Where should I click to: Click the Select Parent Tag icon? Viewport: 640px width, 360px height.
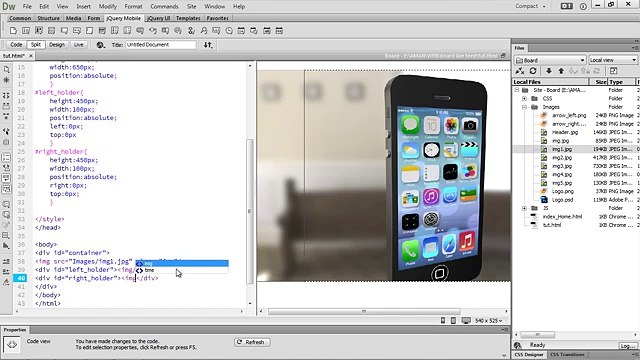click(x=6, y=131)
